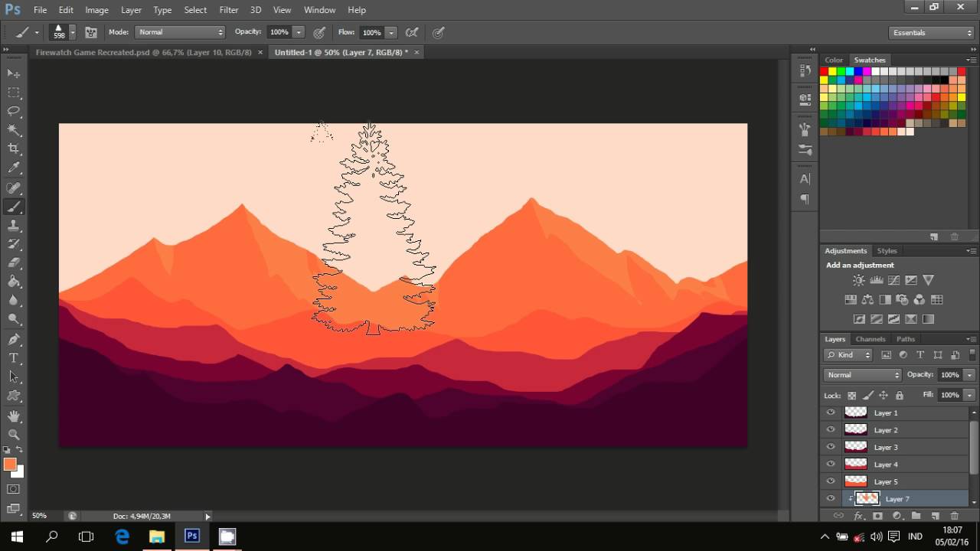This screenshot has height=551, width=980.
Task: Open the Image menu
Action: click(x=96, y=10)
